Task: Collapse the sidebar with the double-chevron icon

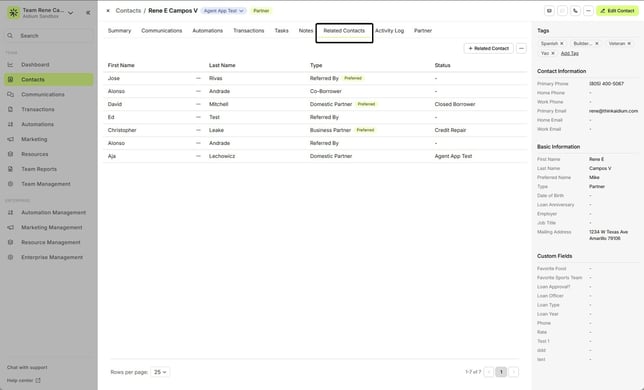Action: [x=88, y=13]
